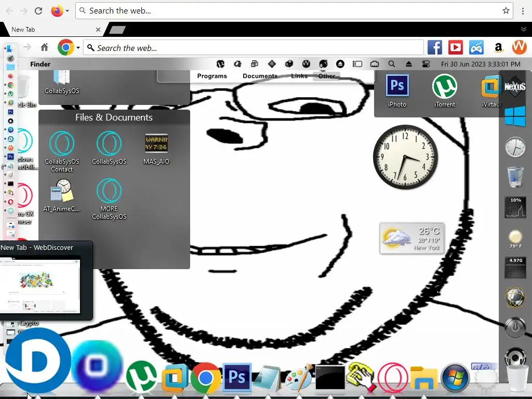The height and width of the screenshot is (399, 532).
Task: Open Photoshop in the bottom dock
Action: tap(236, 377)
